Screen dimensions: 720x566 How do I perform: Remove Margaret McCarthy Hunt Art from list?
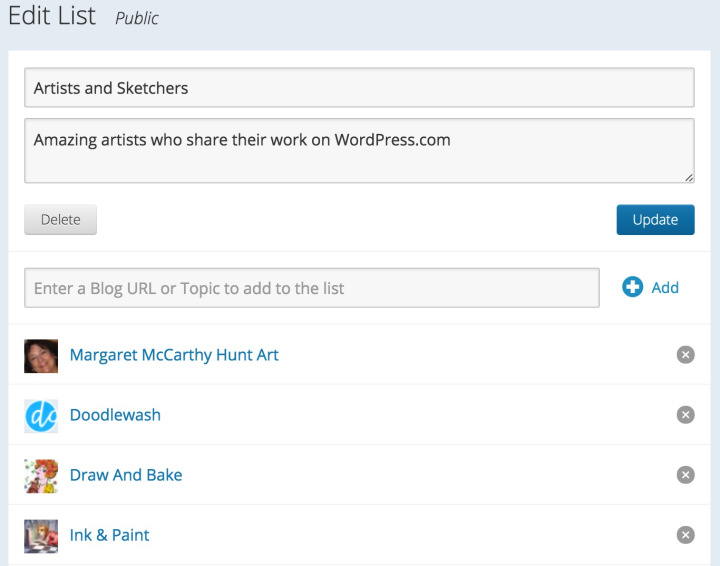pyautogui.click(x=685, y=355)
